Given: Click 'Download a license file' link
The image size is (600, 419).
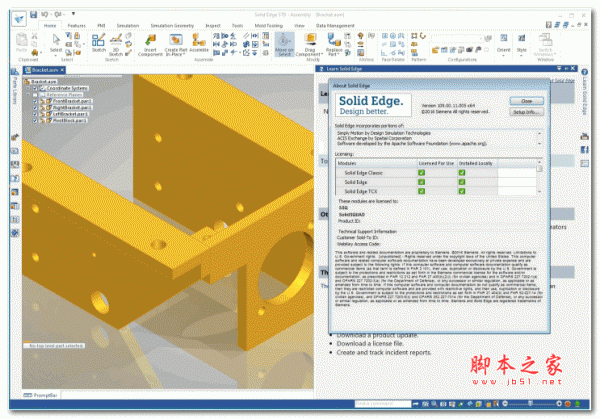Looking at the screenshot, I should click(370, 344).
